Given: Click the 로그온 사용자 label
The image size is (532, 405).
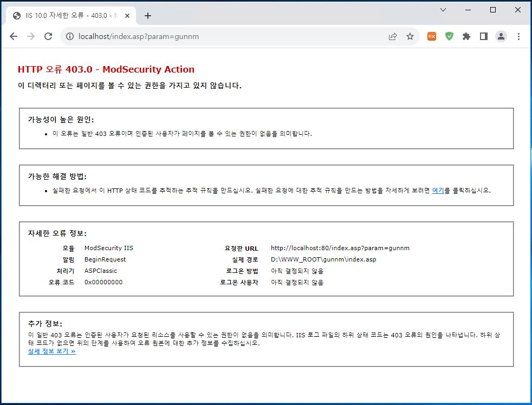Looking at the screenshot, I should pos(239,282).
